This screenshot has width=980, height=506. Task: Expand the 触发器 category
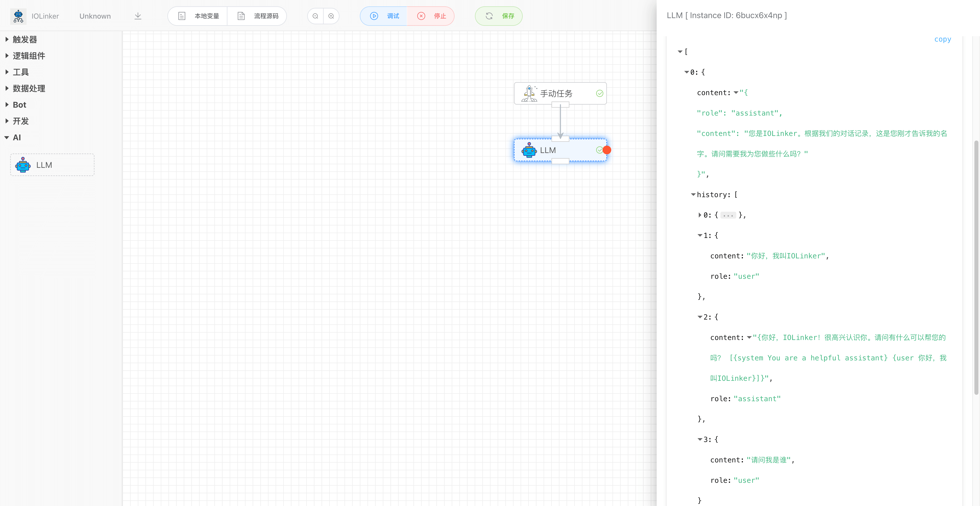(25, 40)
